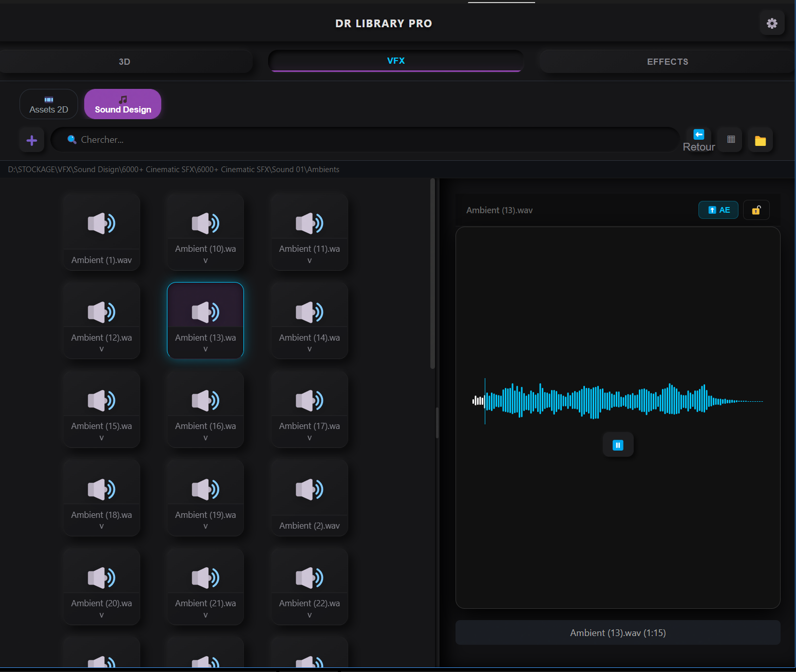796x672 pixels.
Task: Click the folder path breadcrumb text
Action: pos(174,170)
